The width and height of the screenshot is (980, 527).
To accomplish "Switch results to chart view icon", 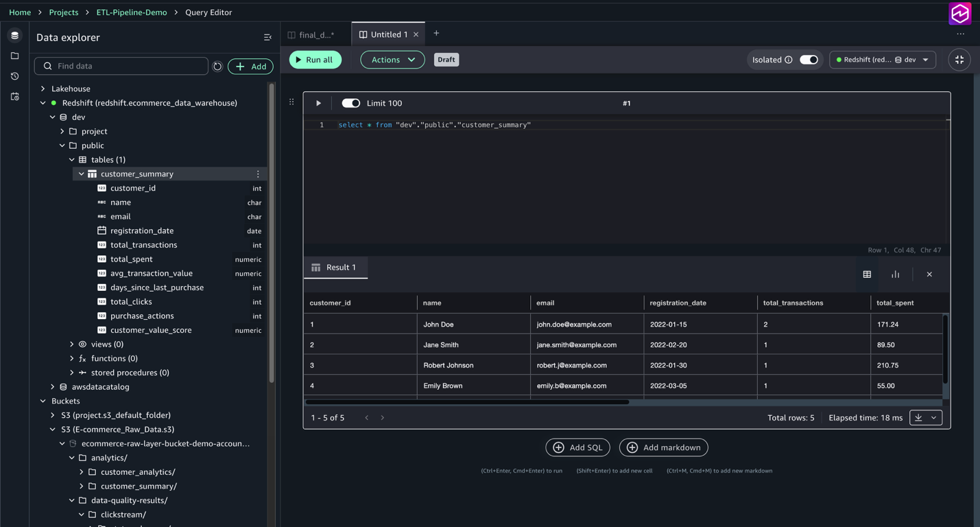I will (x=895, y=274).
